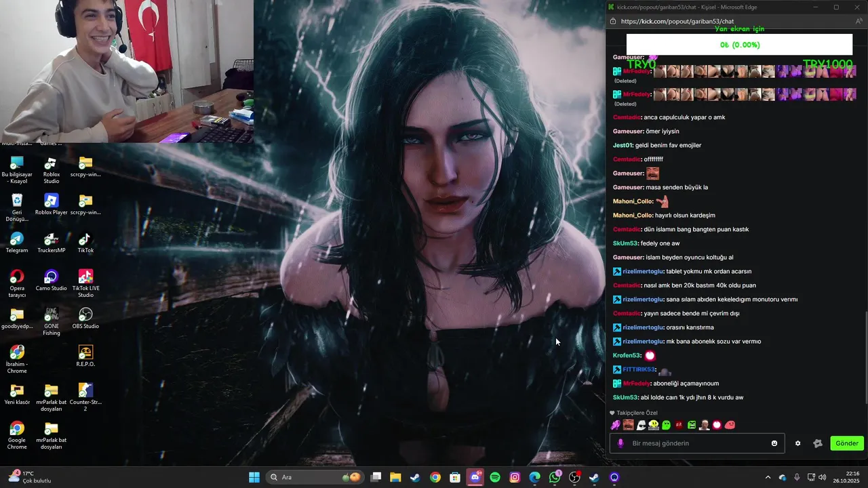
Task: Select the 'mrParlak bat dosyaları' folder next to Yeni klasör
Action: [x=51, y=398]
